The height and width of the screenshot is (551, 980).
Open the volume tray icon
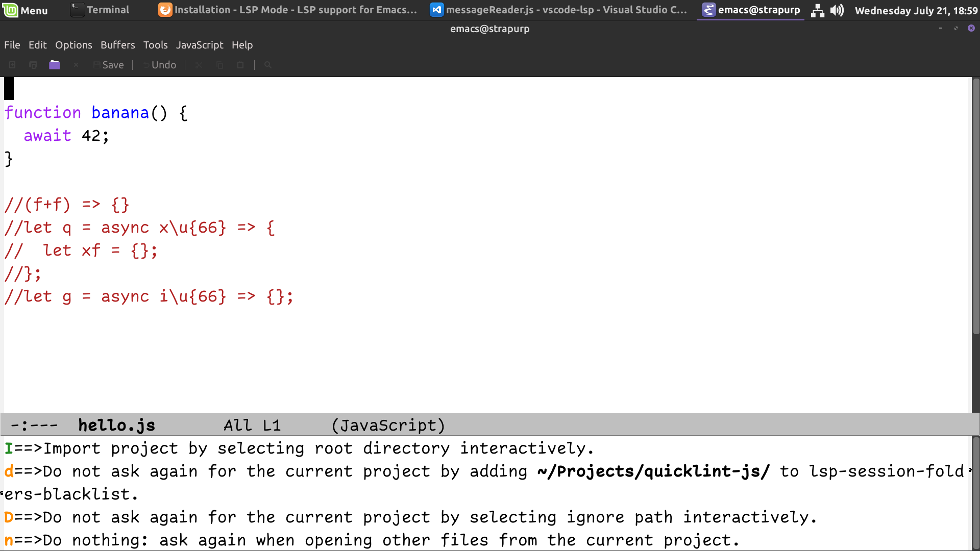(x=837, y=10)
